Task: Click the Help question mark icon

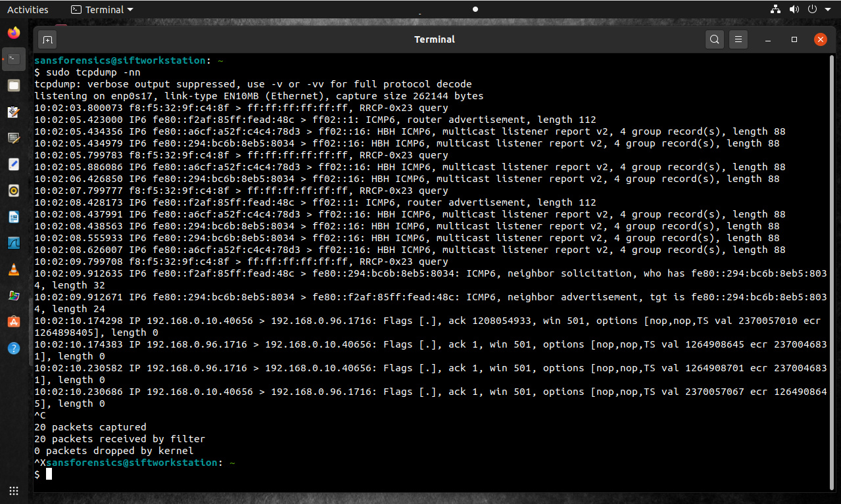Action: 14,348
